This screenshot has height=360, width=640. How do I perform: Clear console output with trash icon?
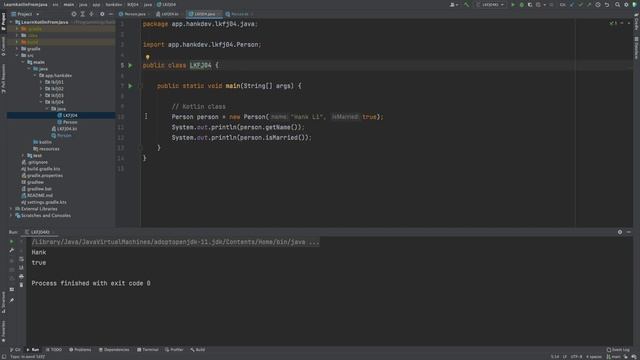pos(21,284)
